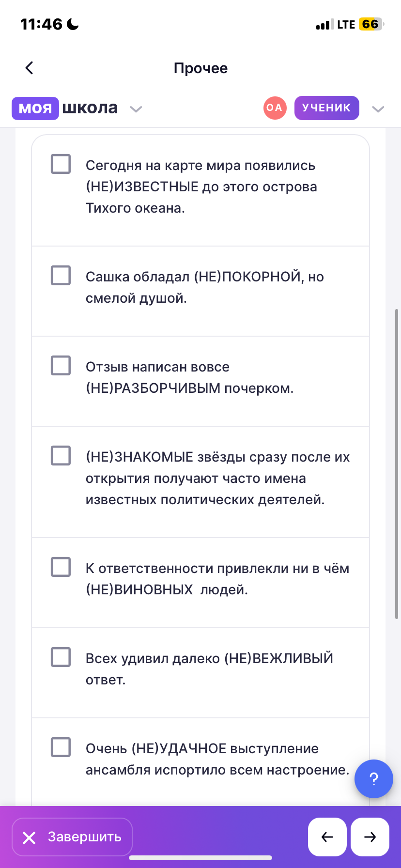
Task: Tap the X icon on Завершить
Action: tap(29, 837)
